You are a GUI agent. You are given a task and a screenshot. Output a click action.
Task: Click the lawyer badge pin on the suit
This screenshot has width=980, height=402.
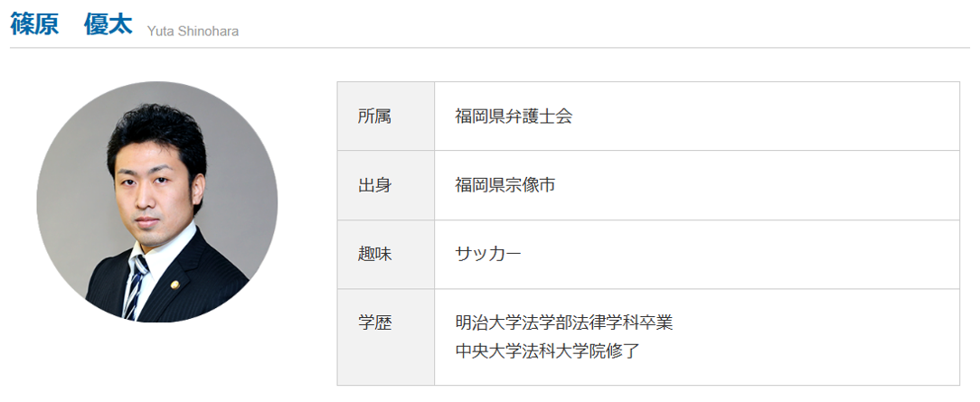[175, 285]
